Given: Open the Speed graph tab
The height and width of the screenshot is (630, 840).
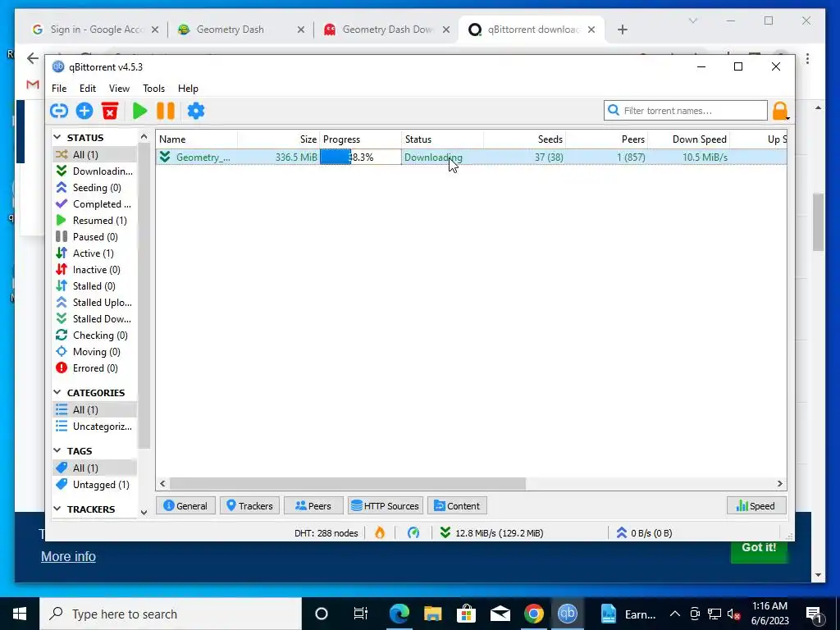Looking at the screenshot, I should (756, 505).
